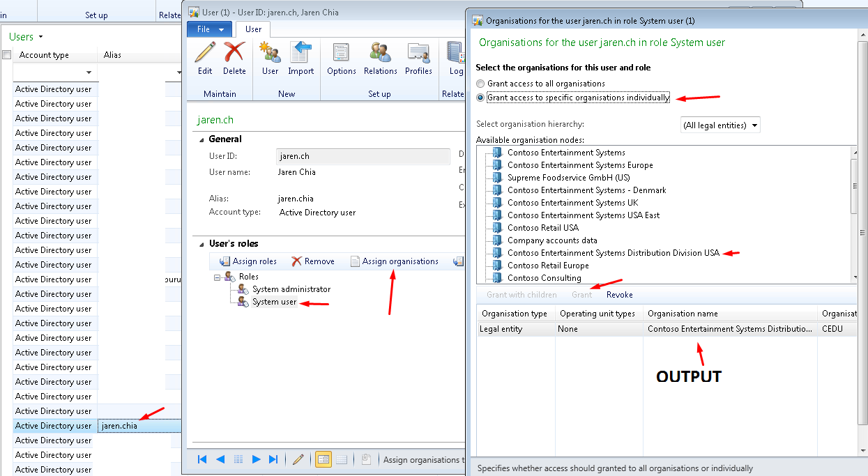
Task: Click Organisations window title bar icon
Action: (478, 21)
